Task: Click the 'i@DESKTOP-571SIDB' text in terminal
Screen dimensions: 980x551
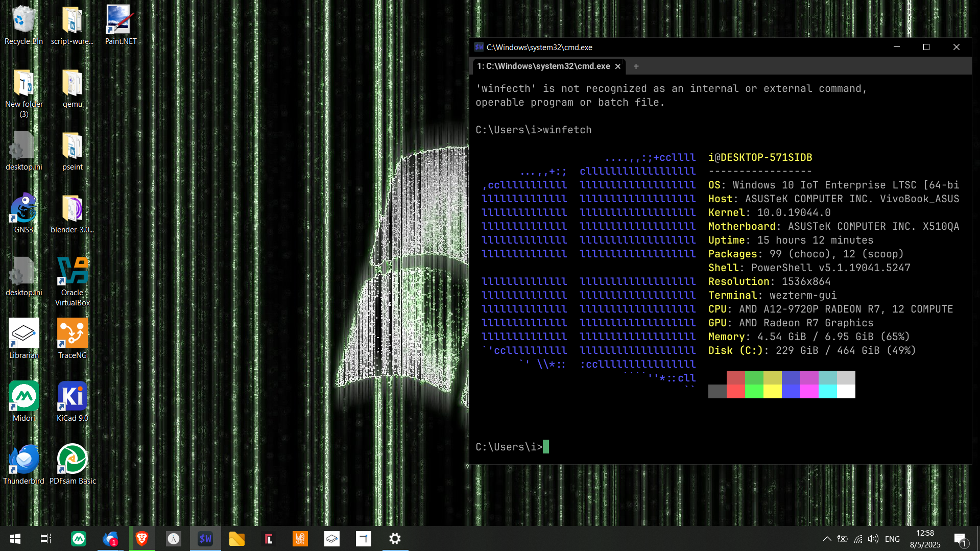Action: point(760,158)
